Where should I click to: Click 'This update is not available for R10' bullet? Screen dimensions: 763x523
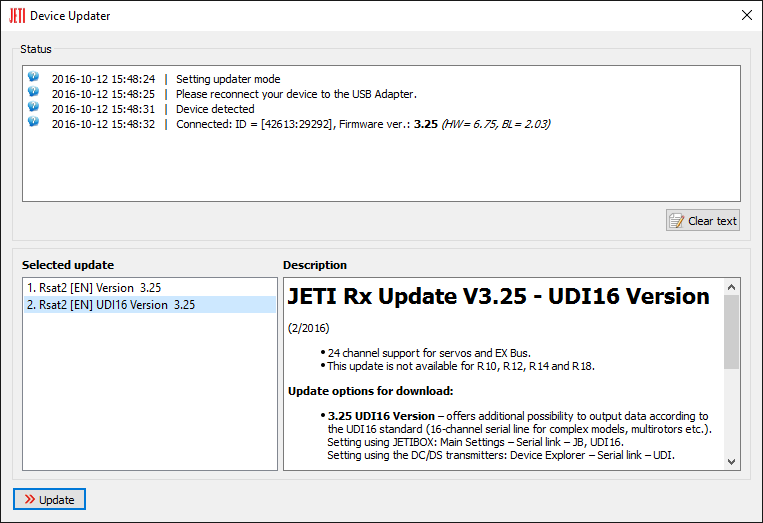461,366
